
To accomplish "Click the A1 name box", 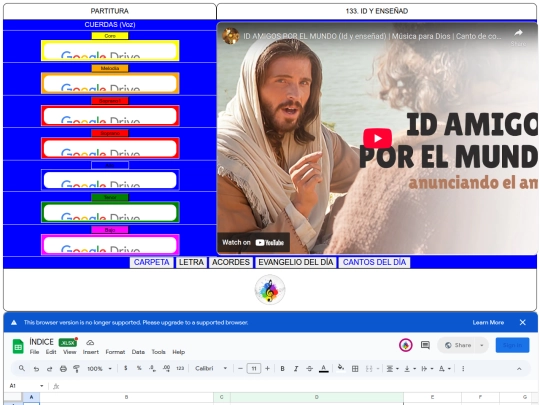I will pyautogui.click(x=26, y=386).
